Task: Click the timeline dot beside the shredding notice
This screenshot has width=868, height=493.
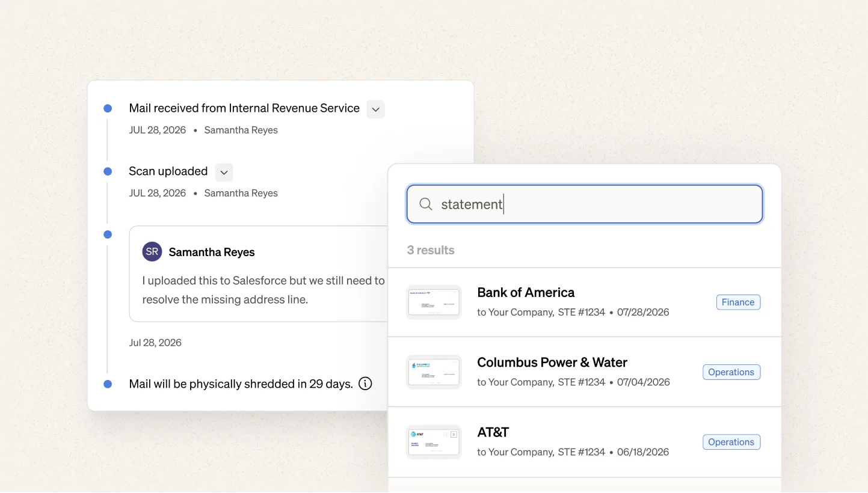Action: (108, 384)
